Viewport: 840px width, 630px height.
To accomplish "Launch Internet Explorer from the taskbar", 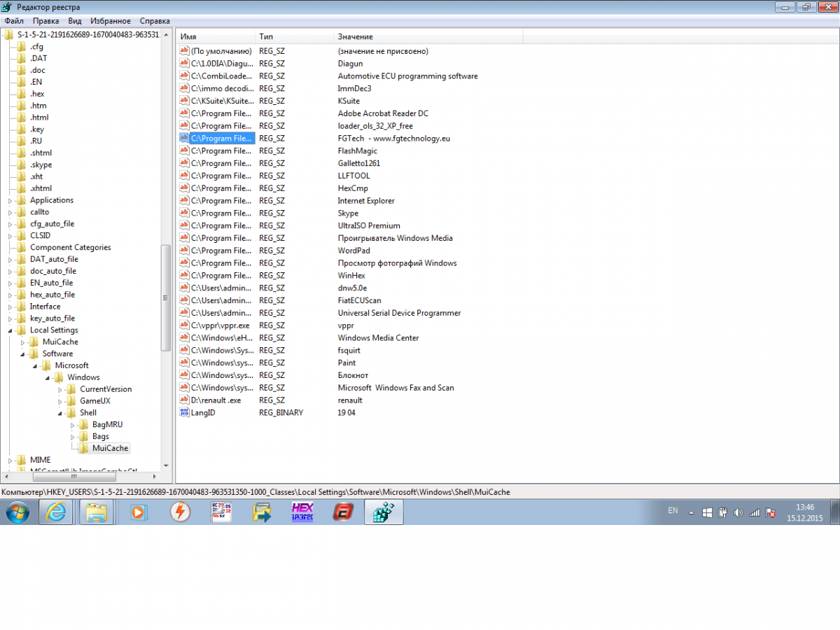I will pos(56,512).
